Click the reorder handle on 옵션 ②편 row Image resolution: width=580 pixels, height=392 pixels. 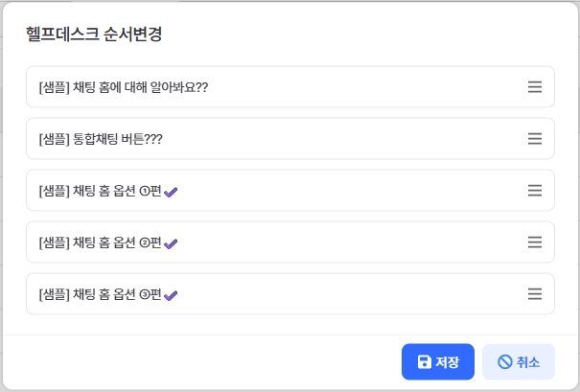(535, 242)
